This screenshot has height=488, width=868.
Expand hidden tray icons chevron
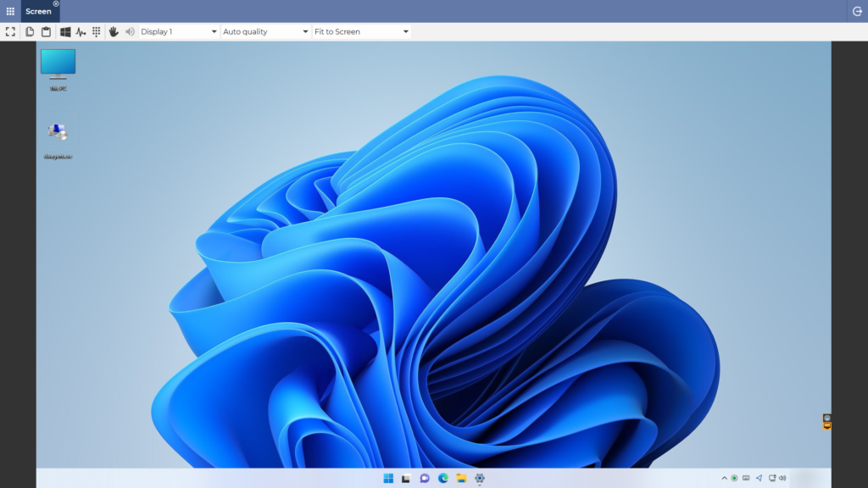[x=724, y=478]
